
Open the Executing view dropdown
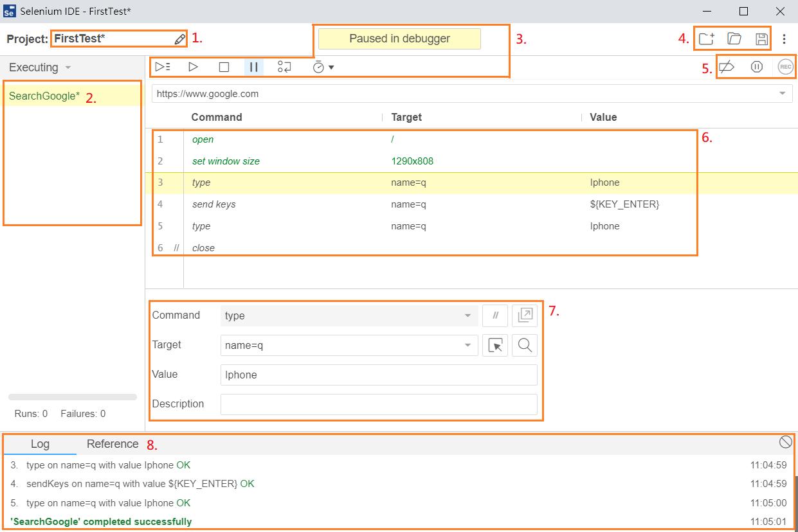click(x=40, y=67)
